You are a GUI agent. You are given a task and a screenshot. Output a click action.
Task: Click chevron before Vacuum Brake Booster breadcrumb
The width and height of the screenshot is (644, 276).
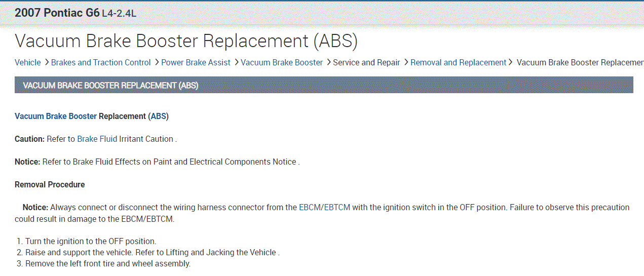pyautogui.click(x=237, y=62)
